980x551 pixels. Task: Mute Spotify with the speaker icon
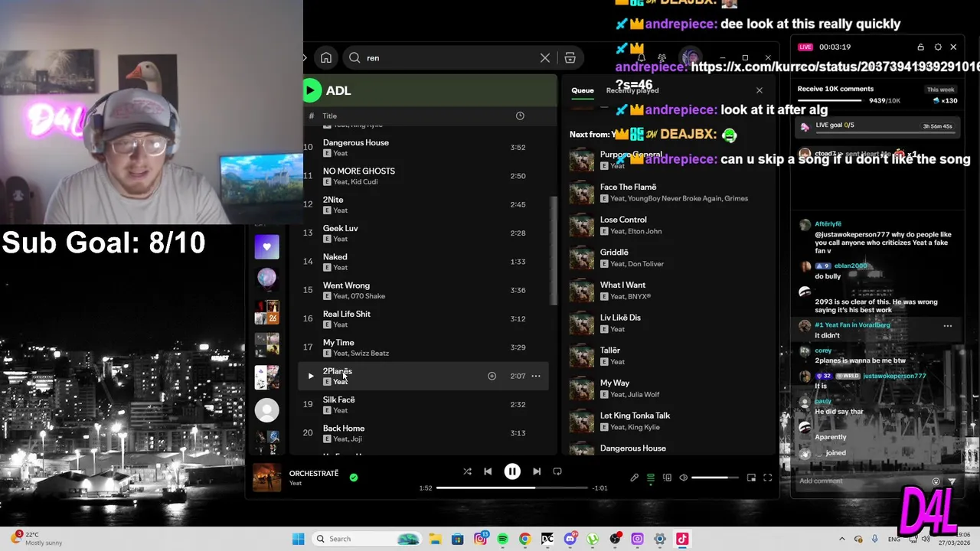(x=684, y=478)
